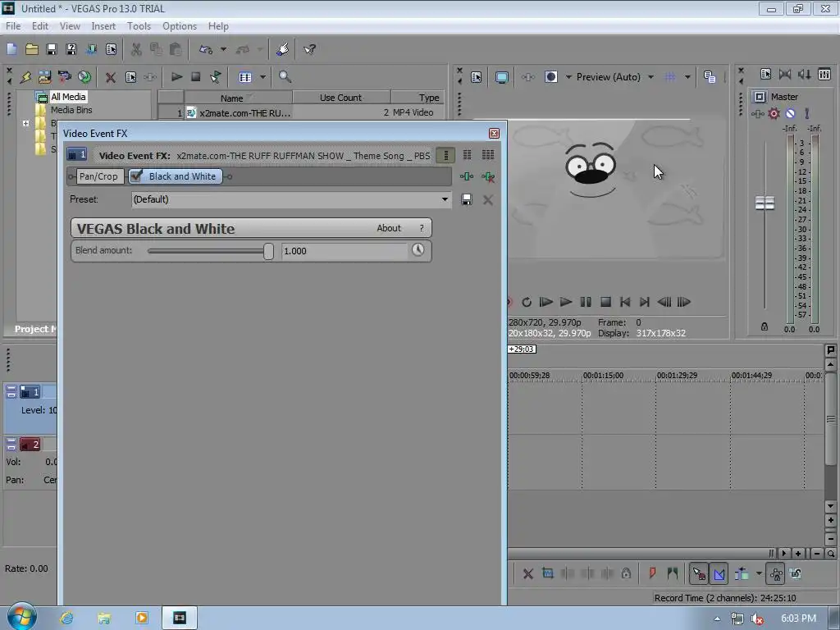Open the interactive tutorials hand icon
Viewport: 840px width, 630px height.
(283, 50)
